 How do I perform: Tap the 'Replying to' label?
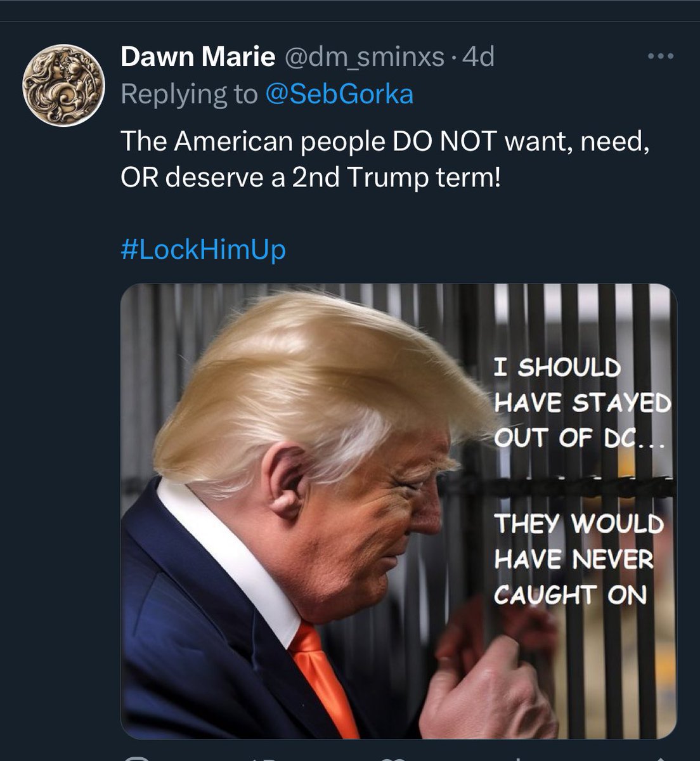tap(189, 94)
